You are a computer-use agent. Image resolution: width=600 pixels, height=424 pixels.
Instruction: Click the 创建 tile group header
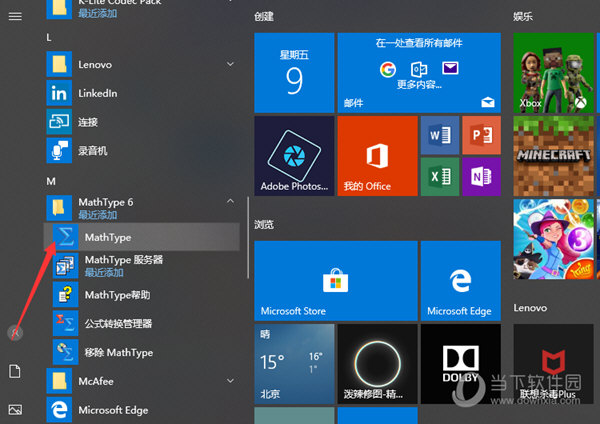pyautogui.click(x=264, y=16)
